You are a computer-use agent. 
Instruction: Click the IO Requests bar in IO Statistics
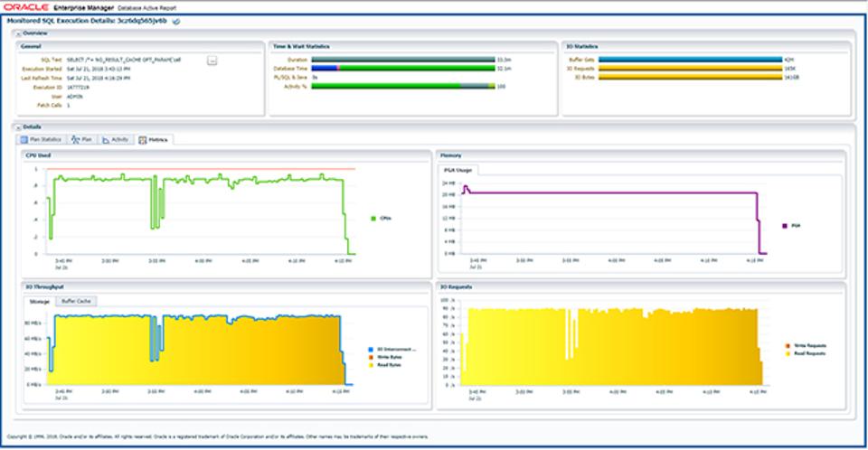click(x=690, y=69)
